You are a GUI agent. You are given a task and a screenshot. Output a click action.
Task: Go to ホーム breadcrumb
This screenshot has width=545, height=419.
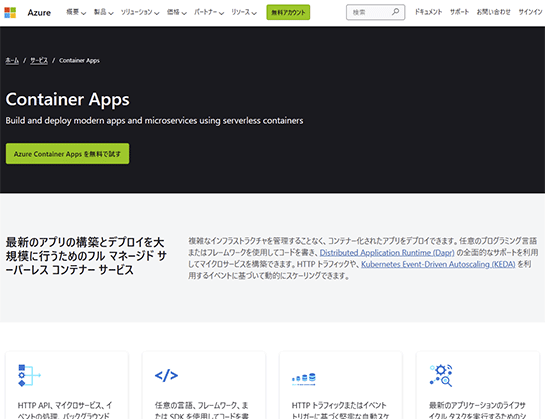[12, 61]
